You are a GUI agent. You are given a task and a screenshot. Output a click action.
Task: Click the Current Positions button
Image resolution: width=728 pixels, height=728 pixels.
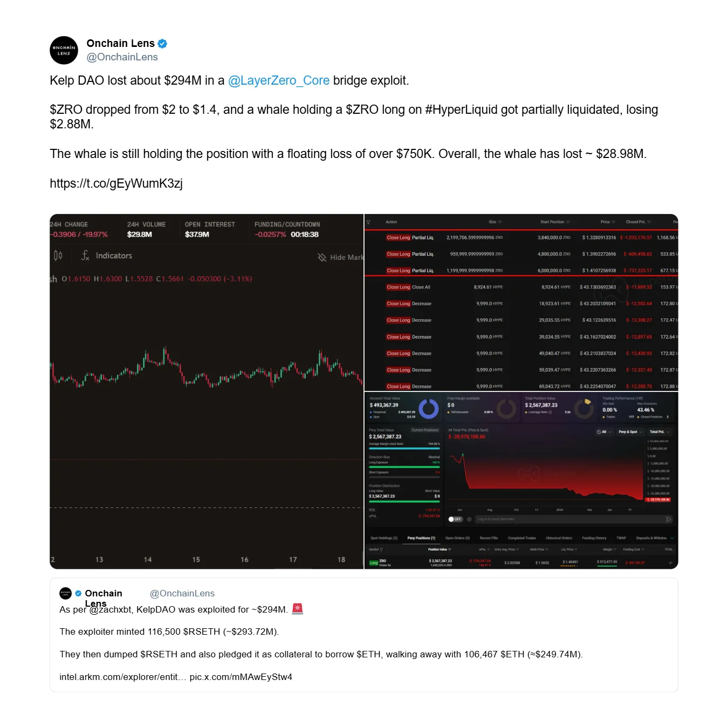tap(425, 430)
